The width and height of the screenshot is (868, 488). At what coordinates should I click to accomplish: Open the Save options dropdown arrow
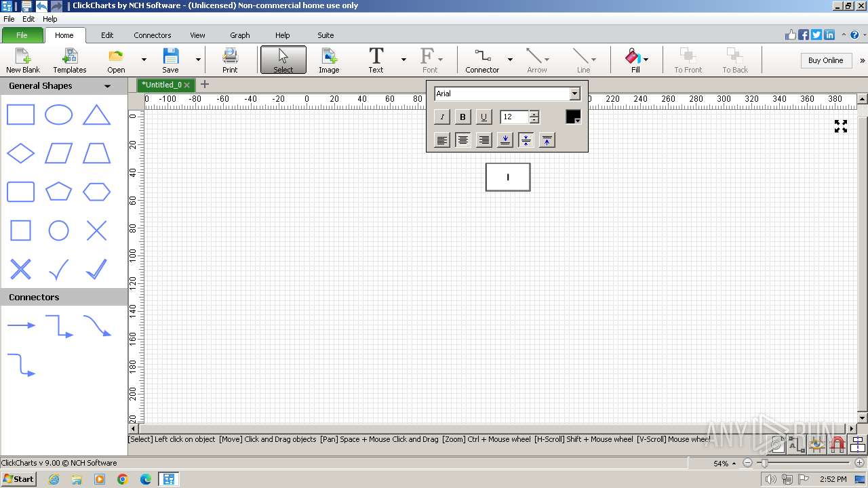coord(198,60)
